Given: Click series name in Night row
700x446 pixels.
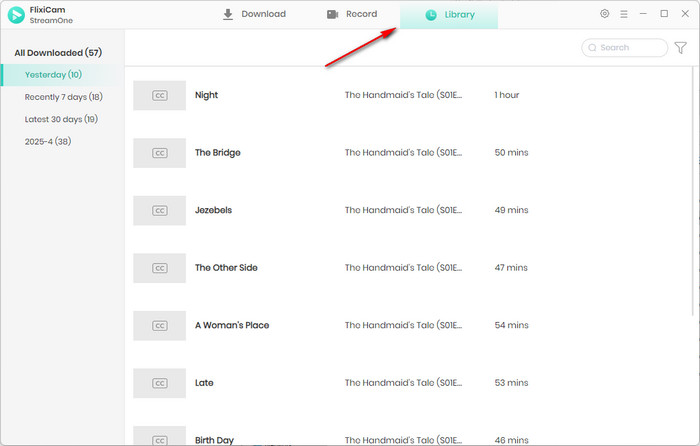Looking at the screenshot, I should pyautogui.click(x=403, y=95).
